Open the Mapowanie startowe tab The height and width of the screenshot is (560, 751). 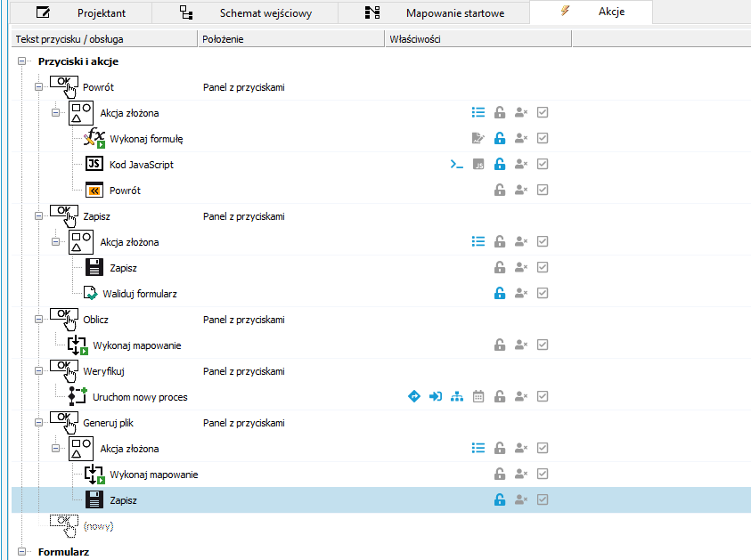[434, 13]
